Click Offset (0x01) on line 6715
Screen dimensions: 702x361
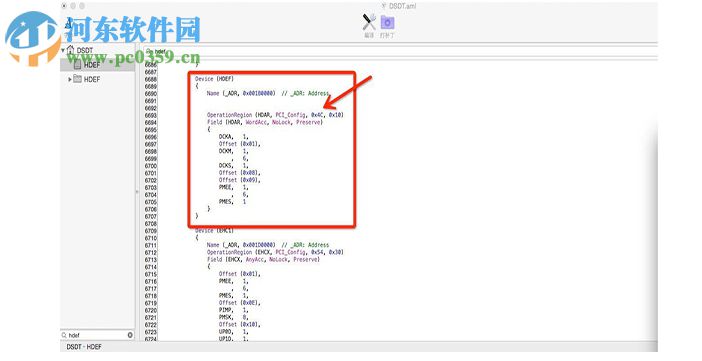point(240,274)
